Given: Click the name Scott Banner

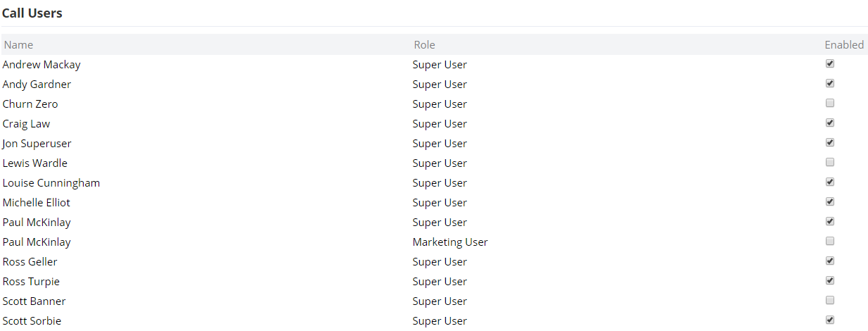Looking at the screenshot, I should click(x=34, y=301).
